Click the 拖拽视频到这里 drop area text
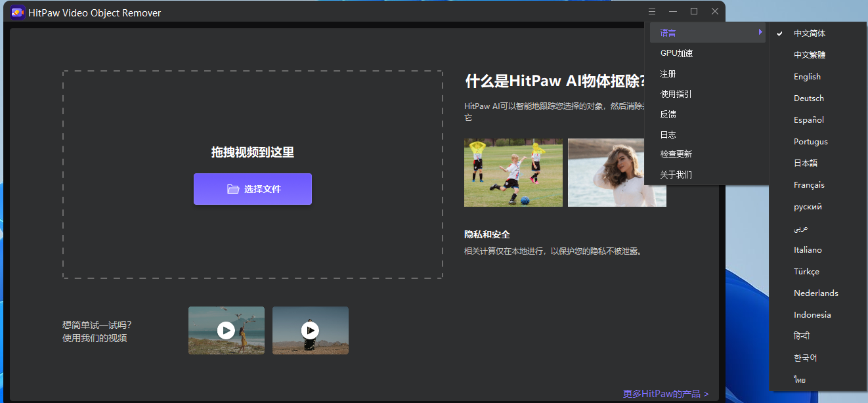Image resolution: width=868 pixels, height=403 pixels. point(253,152)
